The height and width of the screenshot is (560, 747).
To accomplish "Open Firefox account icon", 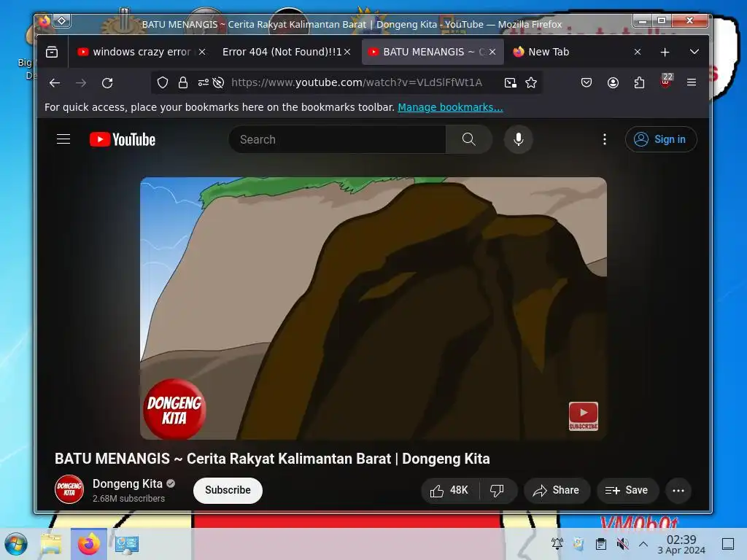I will (613, 83).
